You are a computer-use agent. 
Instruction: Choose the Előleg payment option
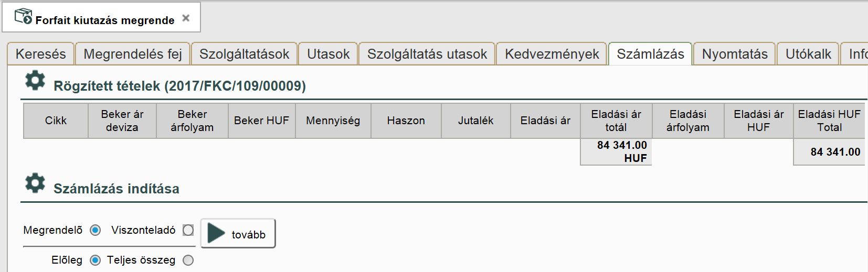tap(96, 260)
